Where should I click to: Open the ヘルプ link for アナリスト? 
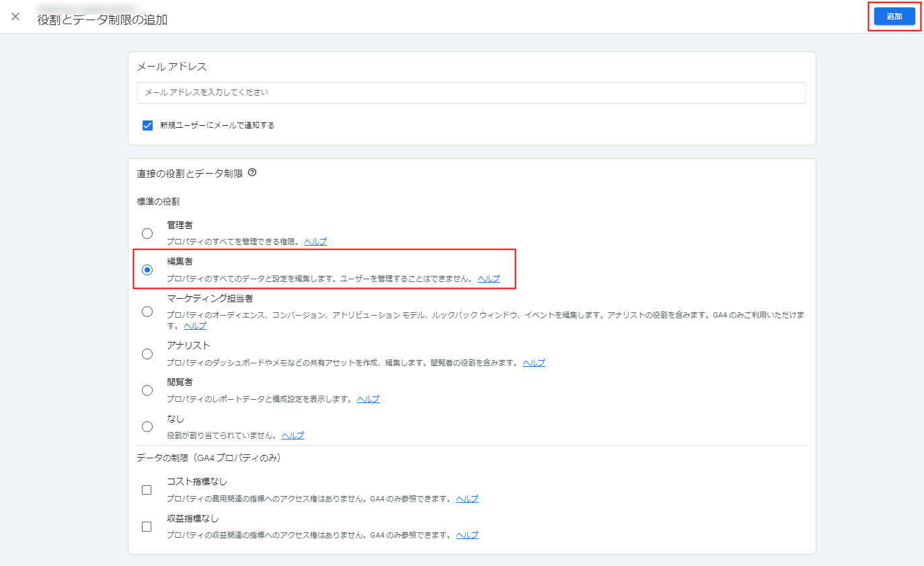click(x=534, y=363)
